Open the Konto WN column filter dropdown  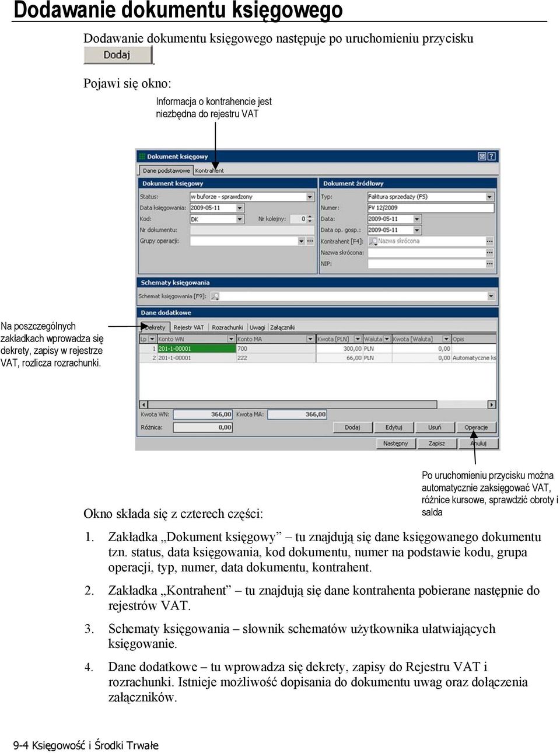click(231, 339)
